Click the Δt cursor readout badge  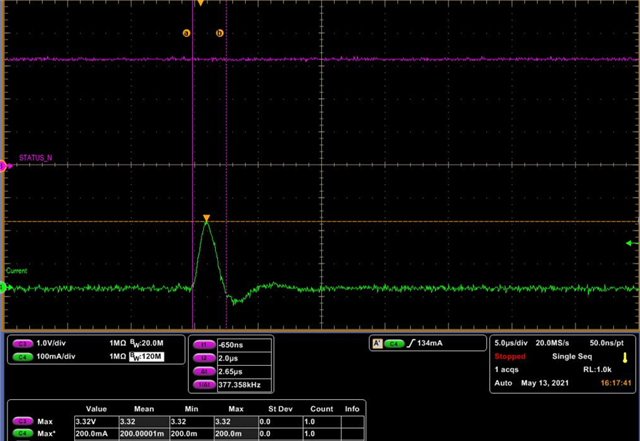[x=204, y=372]
